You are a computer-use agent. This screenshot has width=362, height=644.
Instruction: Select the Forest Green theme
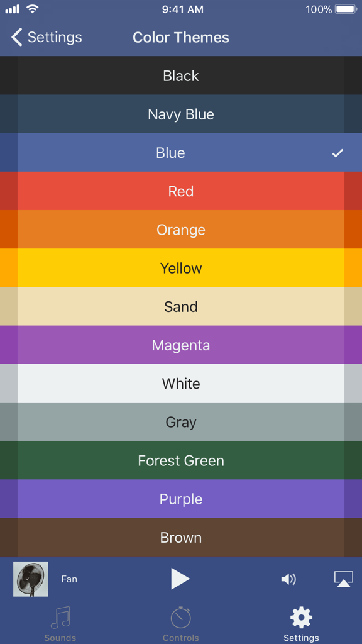(x=180, y=460)
